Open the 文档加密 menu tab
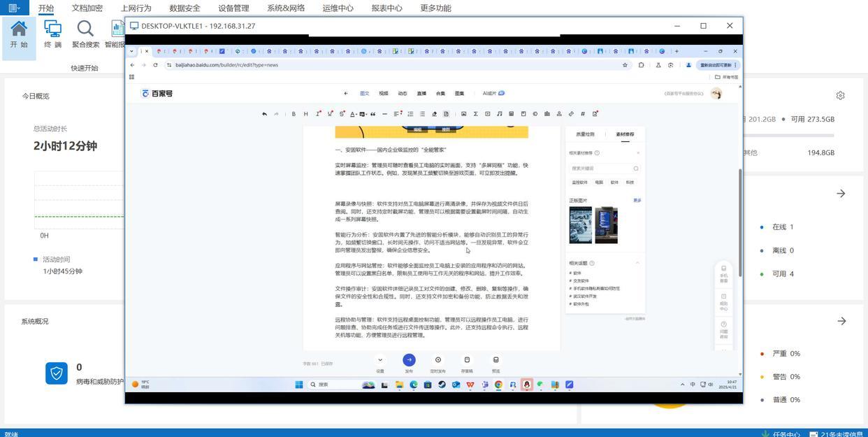This screenshot has height=437, width=868. [x=87, y=8]
